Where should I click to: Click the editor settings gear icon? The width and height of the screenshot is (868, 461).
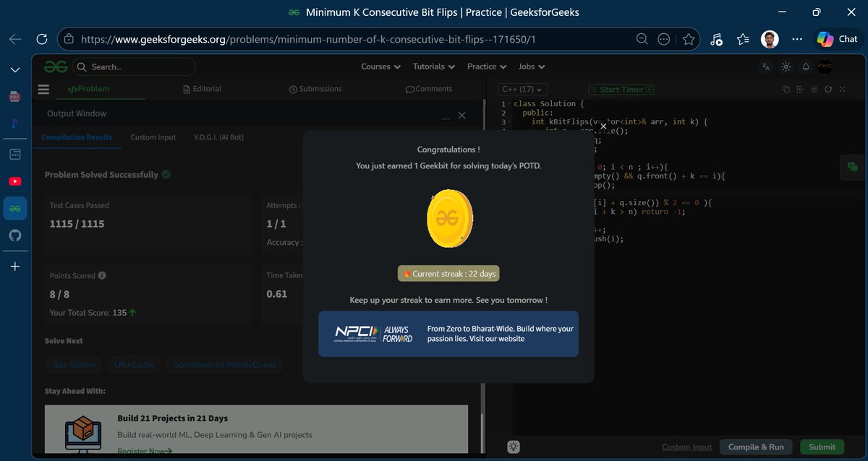(814, 90)
